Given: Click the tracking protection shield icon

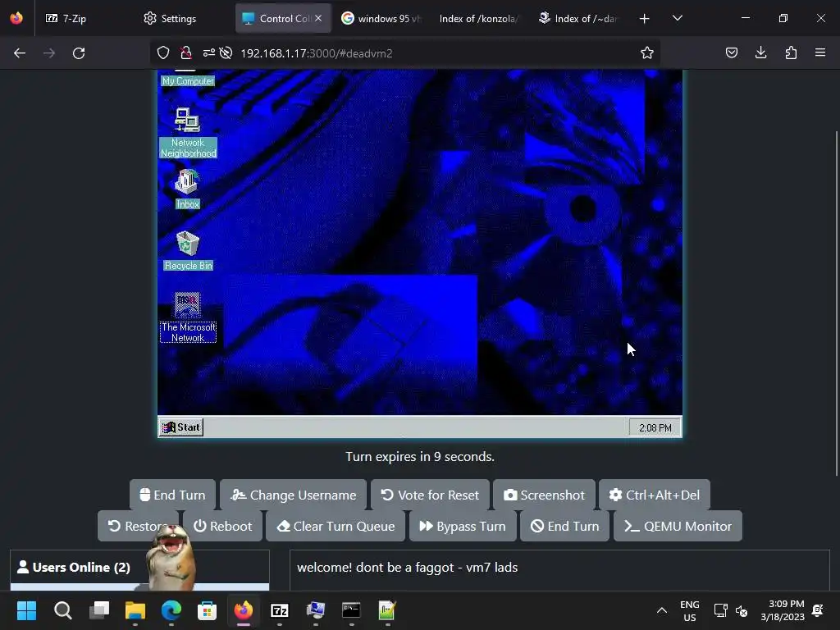Looking at the screenshot, I should coord(163,53).
